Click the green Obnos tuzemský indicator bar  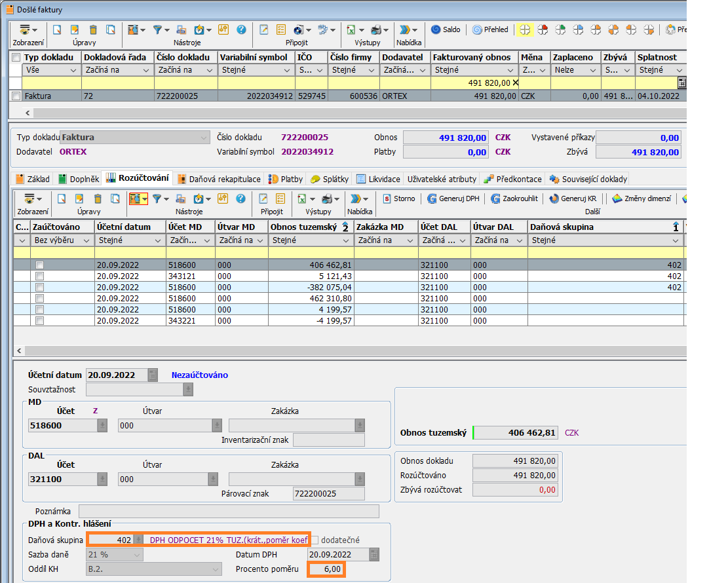click(x=474, y=433)
